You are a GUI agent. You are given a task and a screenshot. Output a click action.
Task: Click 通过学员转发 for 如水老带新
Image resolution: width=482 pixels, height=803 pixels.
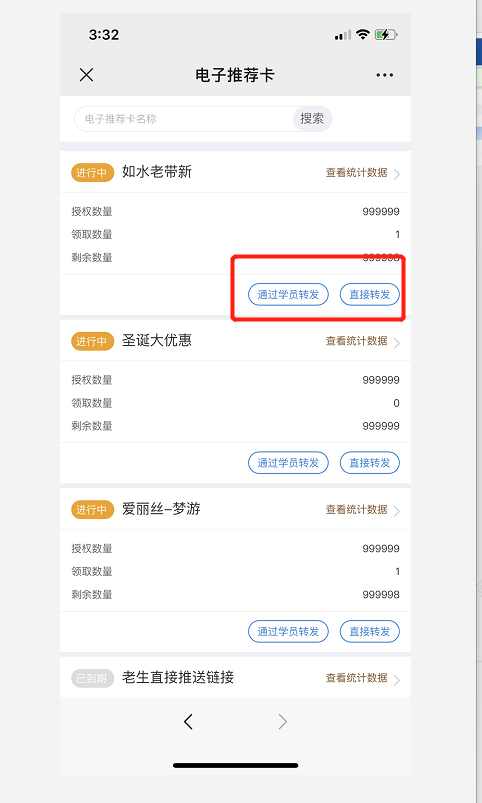288,294
